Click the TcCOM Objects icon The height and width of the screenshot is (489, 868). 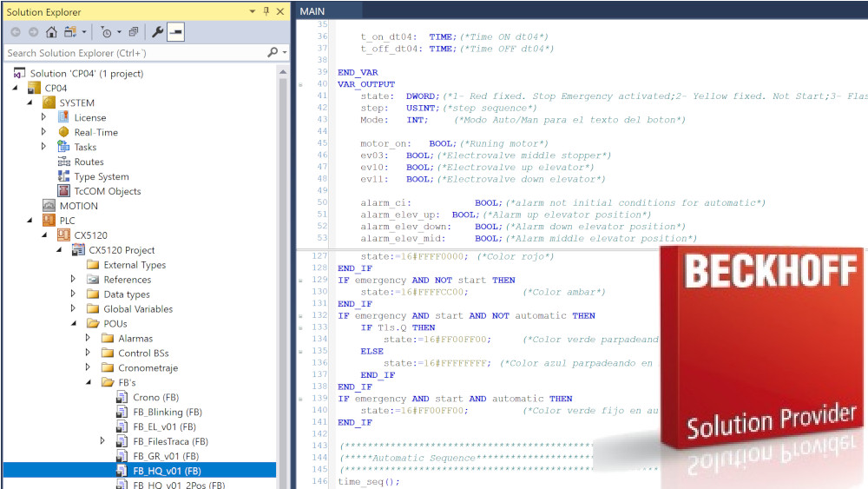[63, 192]
